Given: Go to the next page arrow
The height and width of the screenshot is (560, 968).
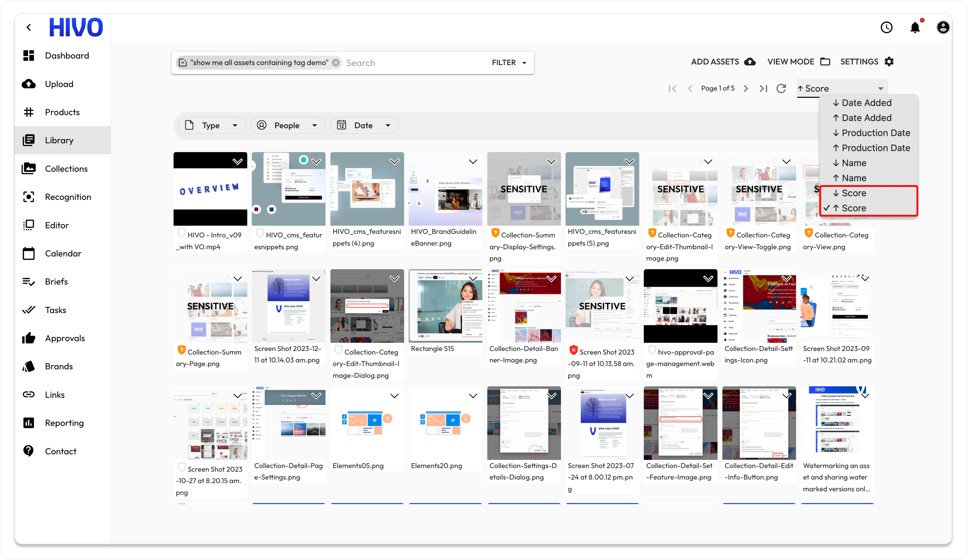Looking at the screenshot, I should [746, 89].
